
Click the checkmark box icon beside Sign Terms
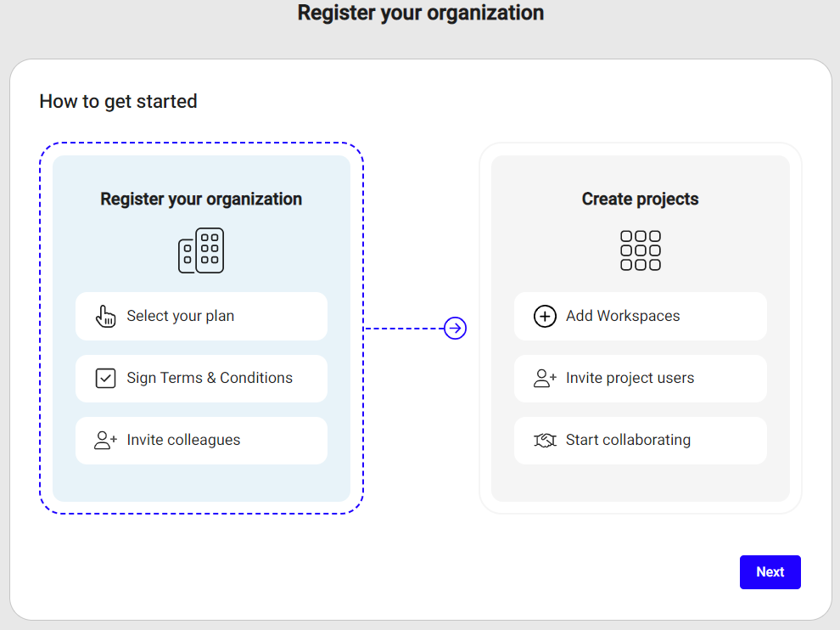pos(105,378)
